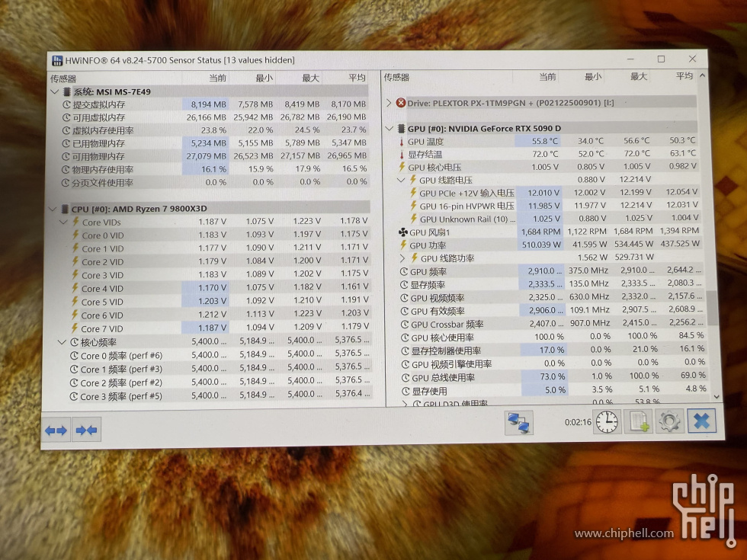Select the 虚拟内存使用率 sensor row label
This screenshot has width=747, height=560.
point(103,130)
